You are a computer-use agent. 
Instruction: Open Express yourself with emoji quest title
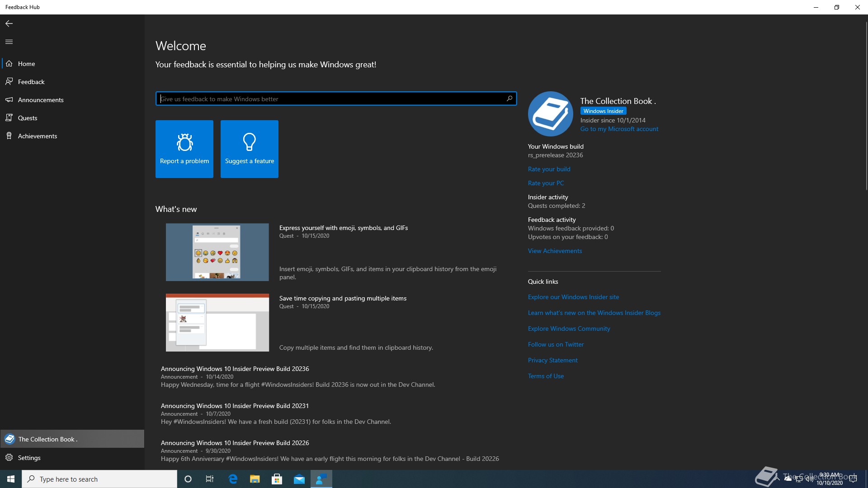(x=344, y=228)
